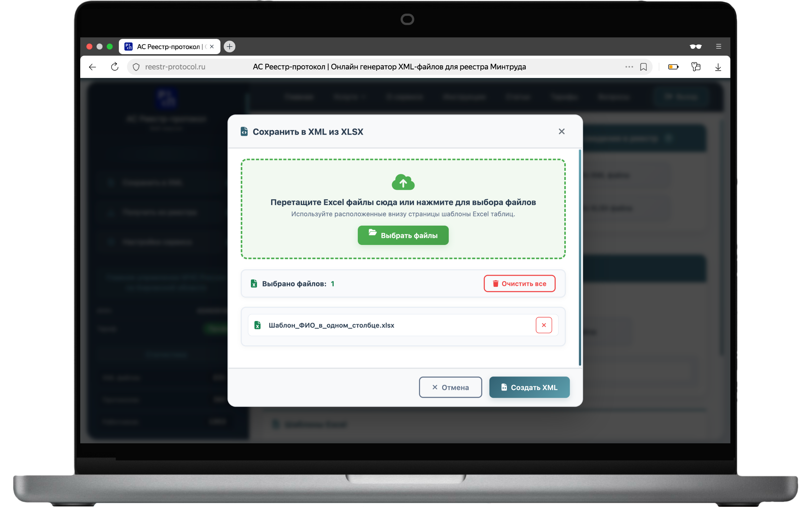
Task: Click the green cloud upload icon
Action: pyautogui.click(x=403, y=182)
